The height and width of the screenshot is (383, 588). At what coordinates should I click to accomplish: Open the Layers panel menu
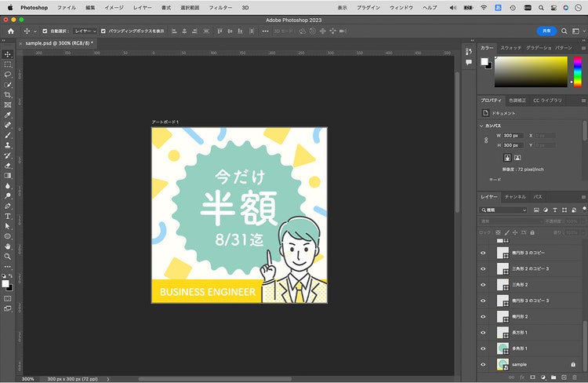pos(583,197)
